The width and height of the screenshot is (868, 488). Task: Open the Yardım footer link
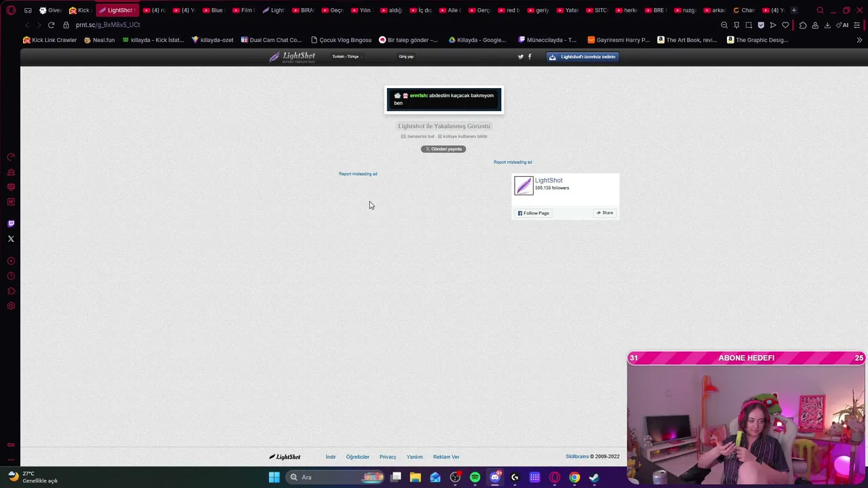[x=414, y=457]
